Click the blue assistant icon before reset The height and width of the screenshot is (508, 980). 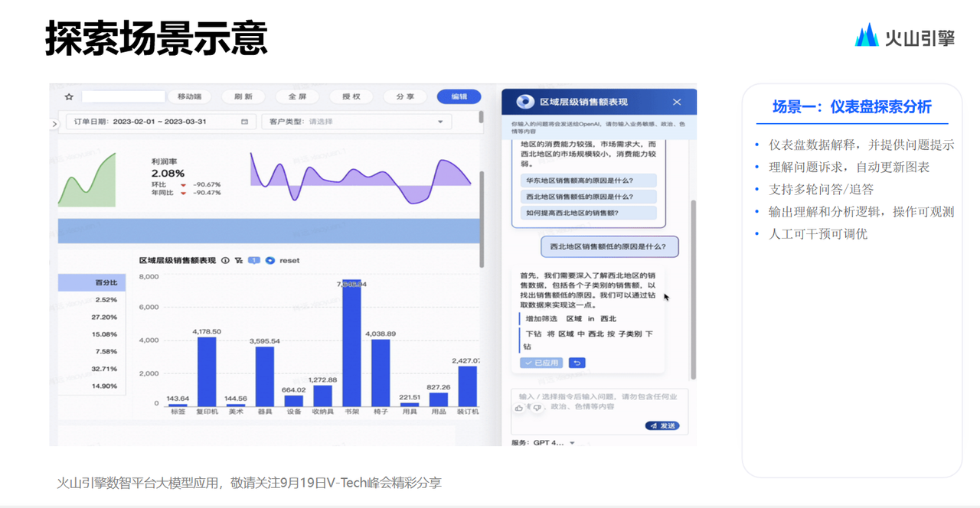click(269, 261)
